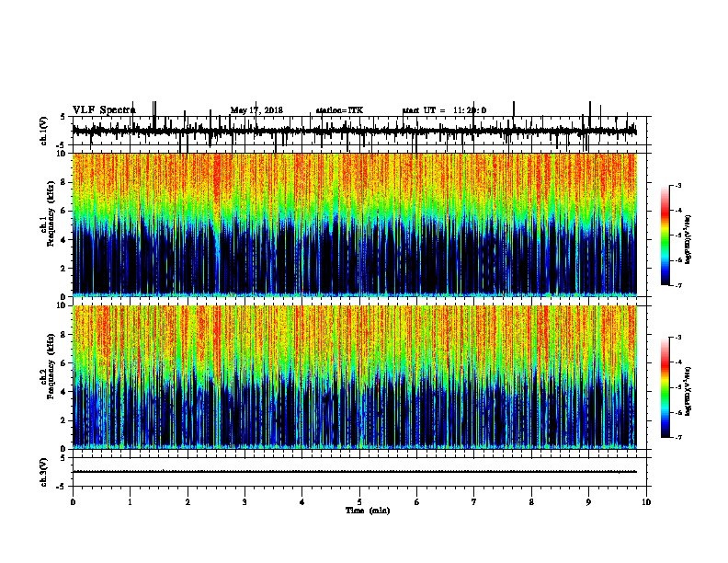728x563 pixels.
Task: Click time axis tick label "5"
Action: pyautogui.click(x=359, y=502)
